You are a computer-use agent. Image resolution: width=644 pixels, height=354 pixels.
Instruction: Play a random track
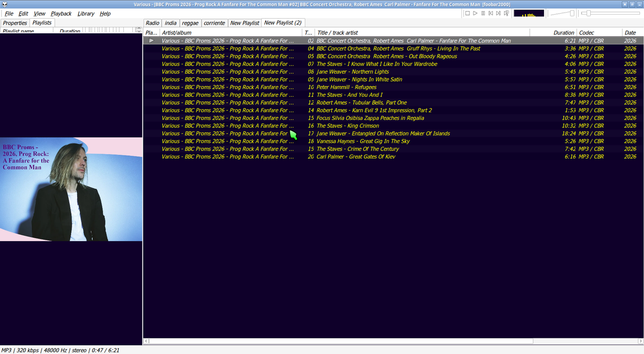[506, 13]
